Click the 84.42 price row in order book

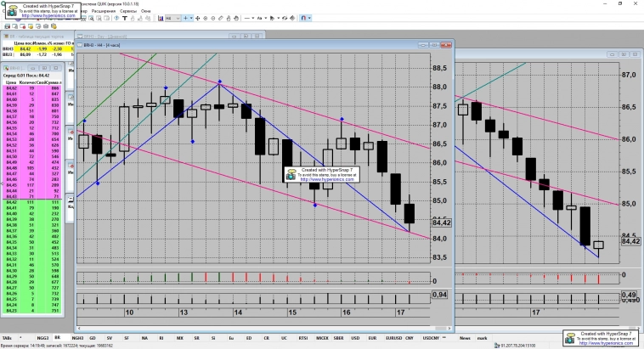(12, 87)
